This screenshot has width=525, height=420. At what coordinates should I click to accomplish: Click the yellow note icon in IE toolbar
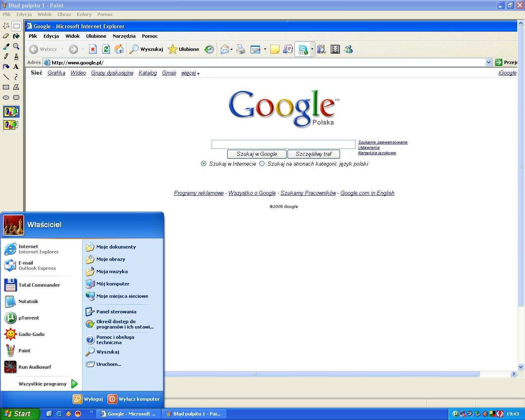275,50
